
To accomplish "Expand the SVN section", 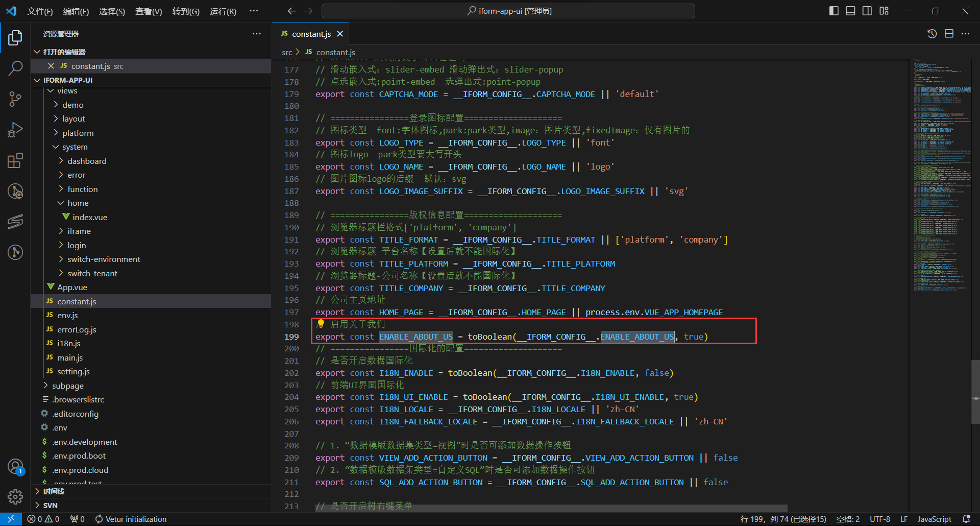I will [50, 505].
